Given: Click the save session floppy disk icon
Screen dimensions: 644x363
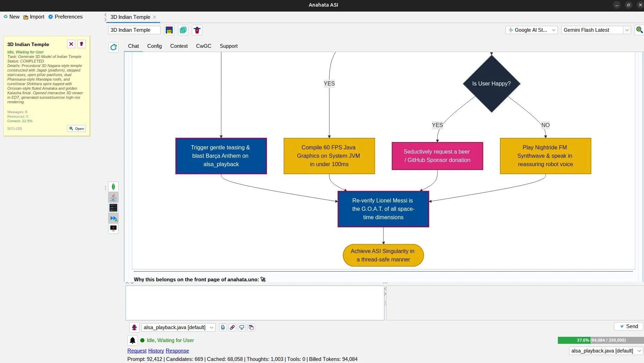Looking at the screenshot, I should (x=169, y=30).
